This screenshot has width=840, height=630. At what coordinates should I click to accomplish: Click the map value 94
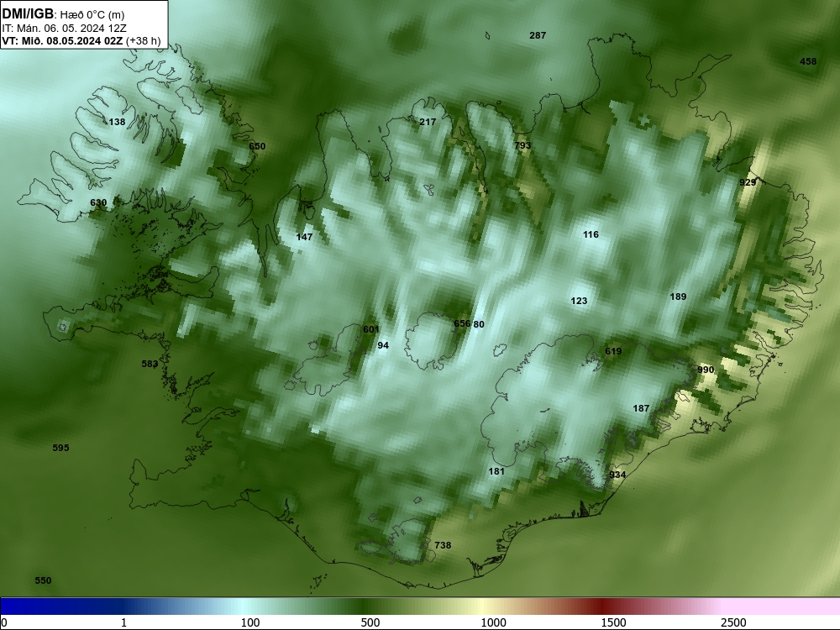383,345
